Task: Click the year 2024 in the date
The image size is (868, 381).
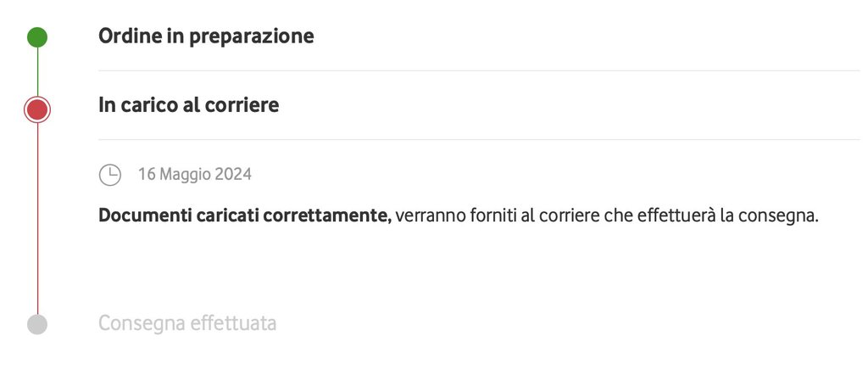Action: (232, 175)
